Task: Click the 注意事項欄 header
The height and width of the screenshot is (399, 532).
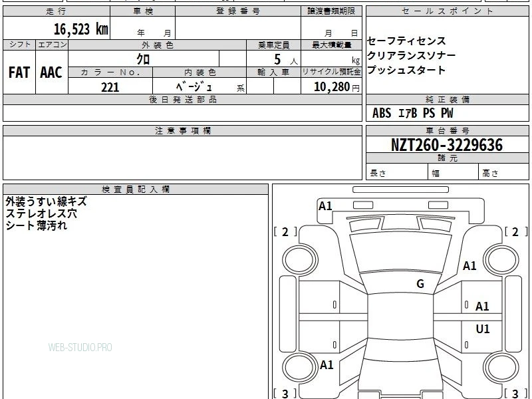Action: [x=182, y=130]
